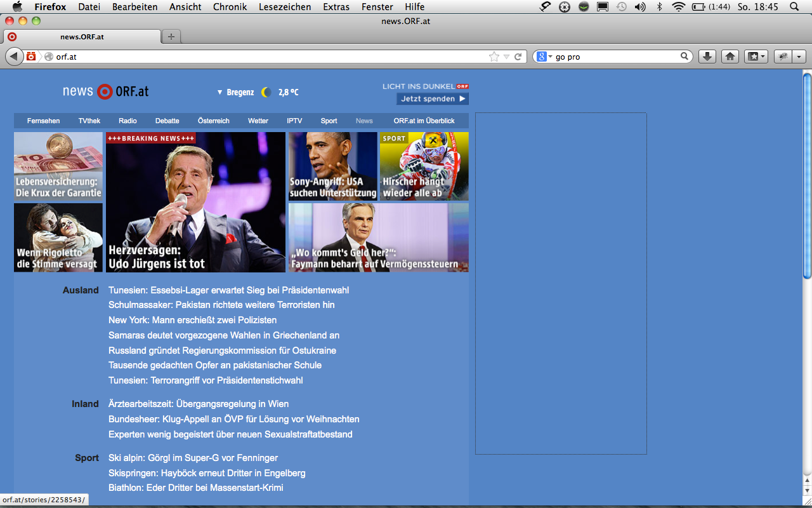
Task: Open the Ausland section heading
Action: [x=81, y=290]
